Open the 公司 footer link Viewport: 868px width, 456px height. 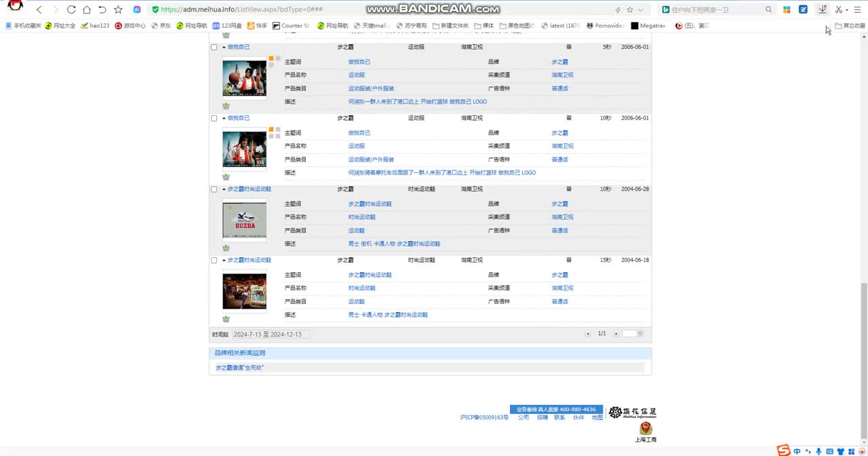pyautogui.click(x=524, y=418)
